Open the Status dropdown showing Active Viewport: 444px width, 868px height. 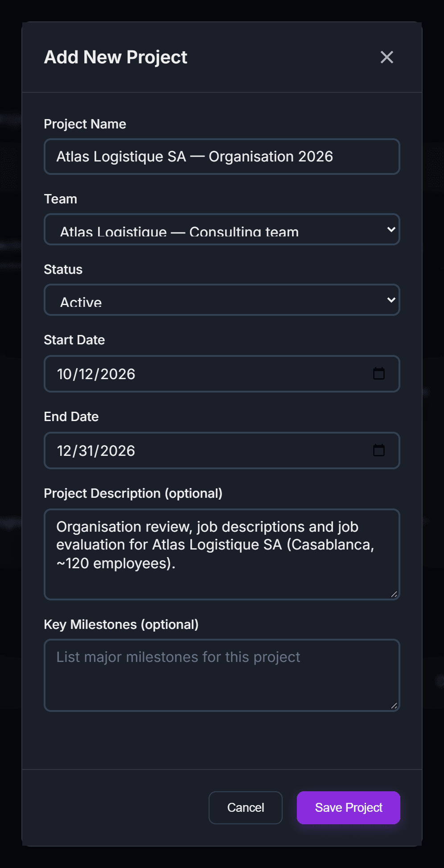point(222,300)
